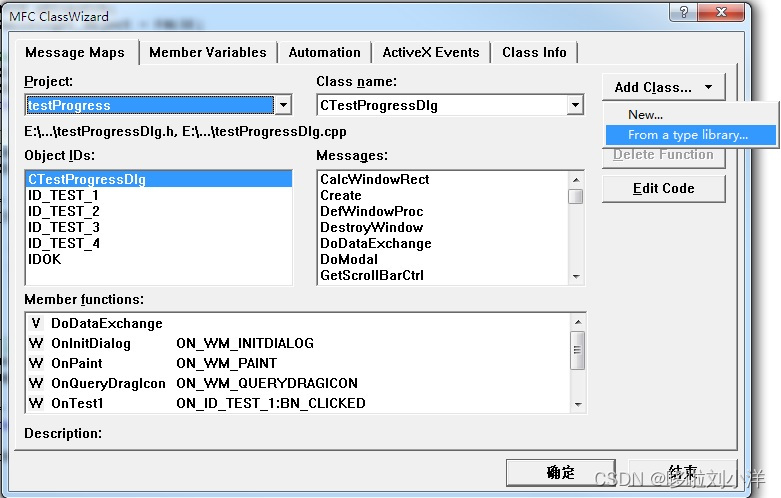781x498 pixels.
Task: Open the Class Info tab
Action: (534, 52)
